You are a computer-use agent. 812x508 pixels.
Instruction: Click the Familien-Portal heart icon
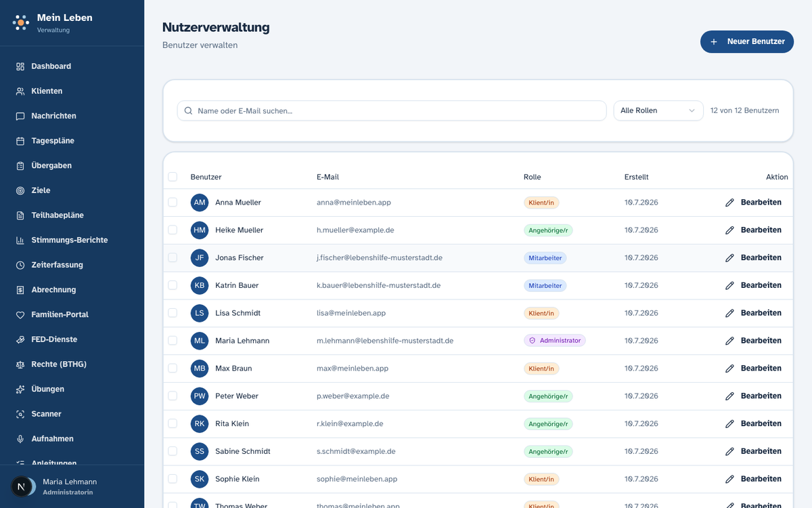(20, 315)
